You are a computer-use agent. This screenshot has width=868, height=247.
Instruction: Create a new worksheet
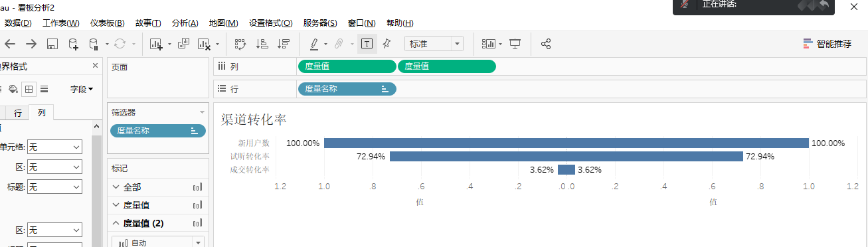157,44
